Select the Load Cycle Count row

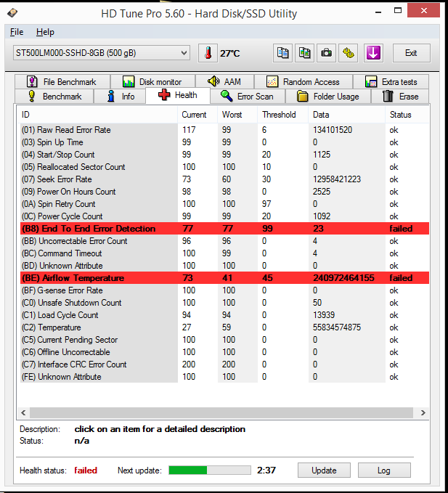(224, 315)
